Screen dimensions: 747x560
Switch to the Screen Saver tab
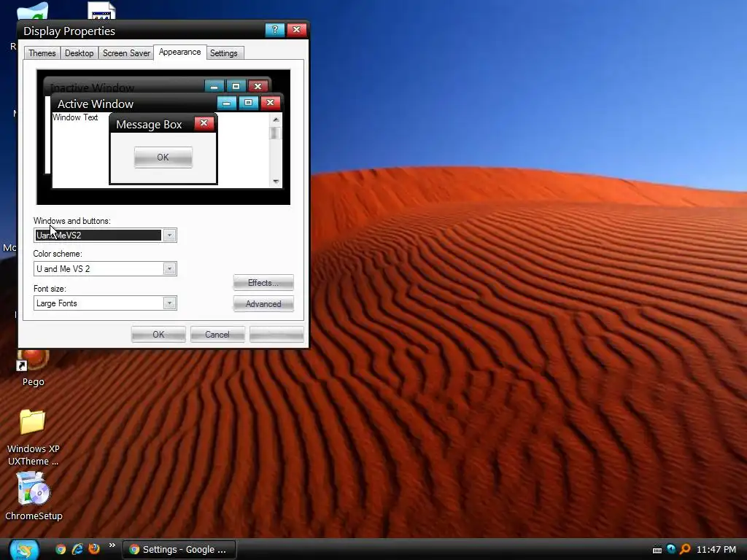tap(126, 52)
